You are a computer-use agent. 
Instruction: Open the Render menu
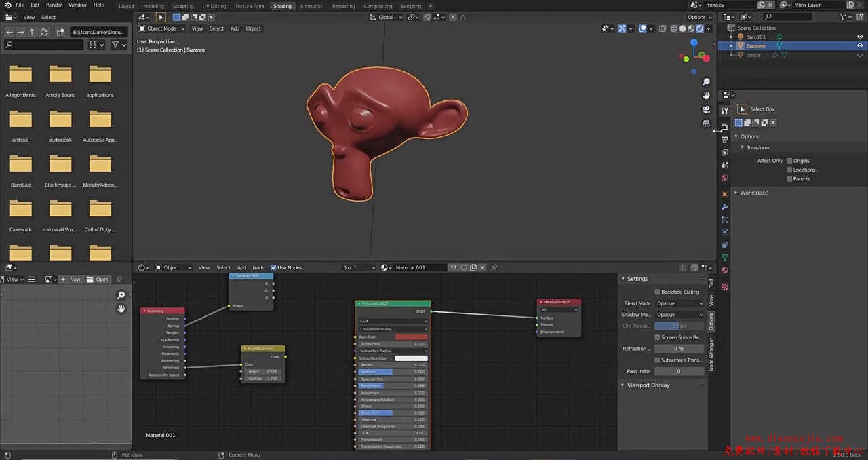[54, 5]
